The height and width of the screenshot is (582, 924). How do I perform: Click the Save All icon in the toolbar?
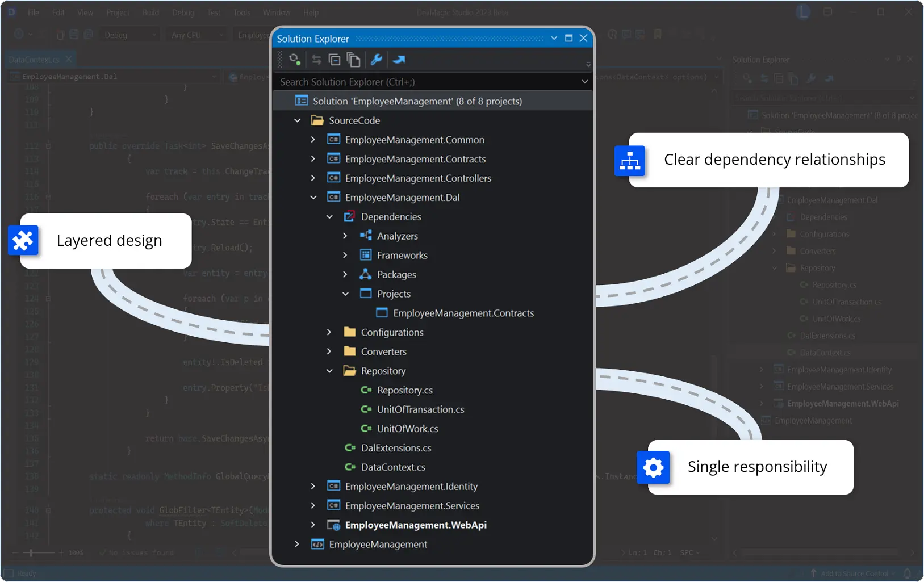(x=88, y=34)
